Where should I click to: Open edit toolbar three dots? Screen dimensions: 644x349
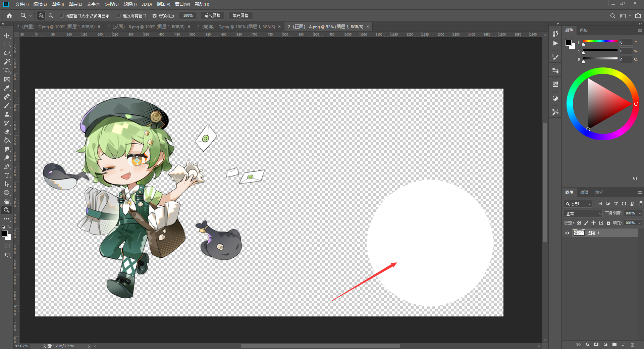pos(7,219)
